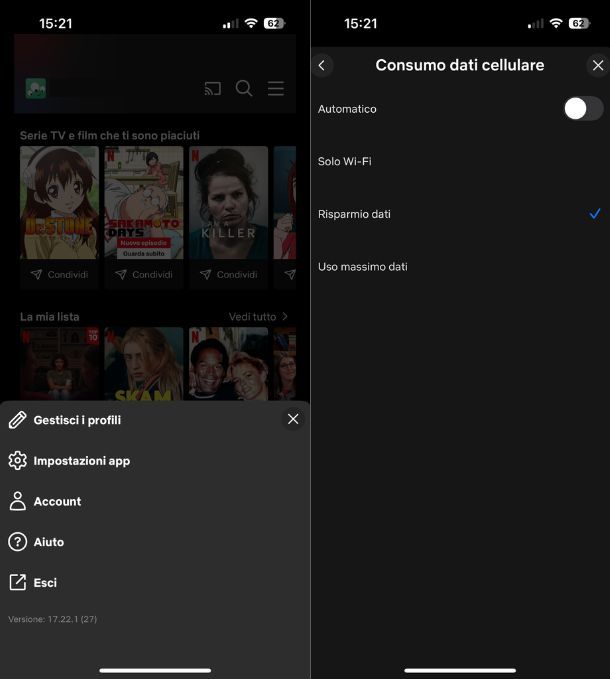Tap the pencil icon beside Gestisci i profili

[x=18, y=420]
